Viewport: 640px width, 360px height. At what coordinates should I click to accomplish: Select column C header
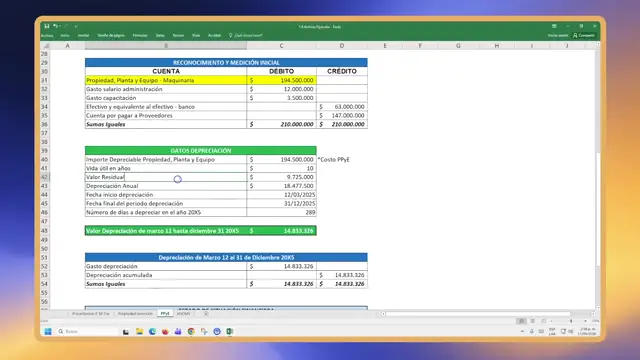[281, 46]
